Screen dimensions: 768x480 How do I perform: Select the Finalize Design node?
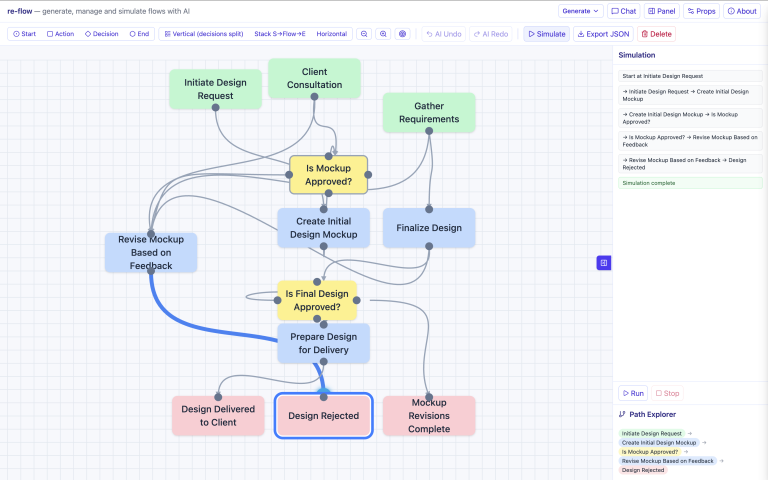click(429, 228)
